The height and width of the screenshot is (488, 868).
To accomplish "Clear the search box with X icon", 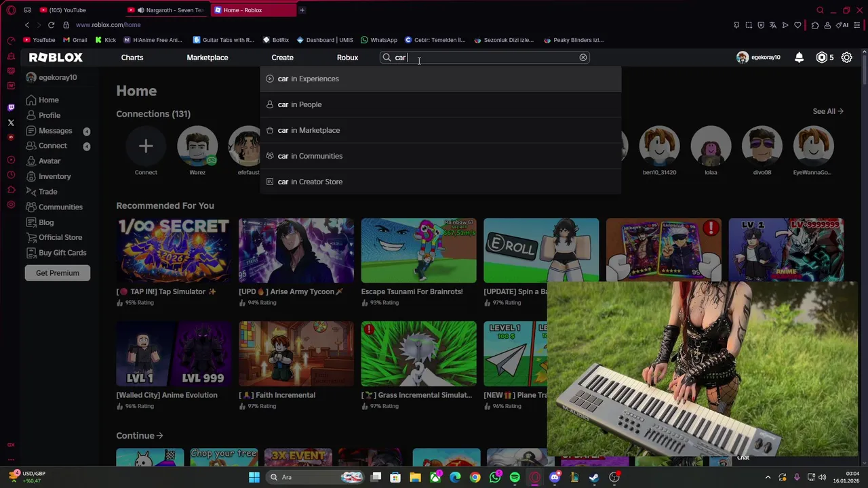I will click(x=583, y=58).
